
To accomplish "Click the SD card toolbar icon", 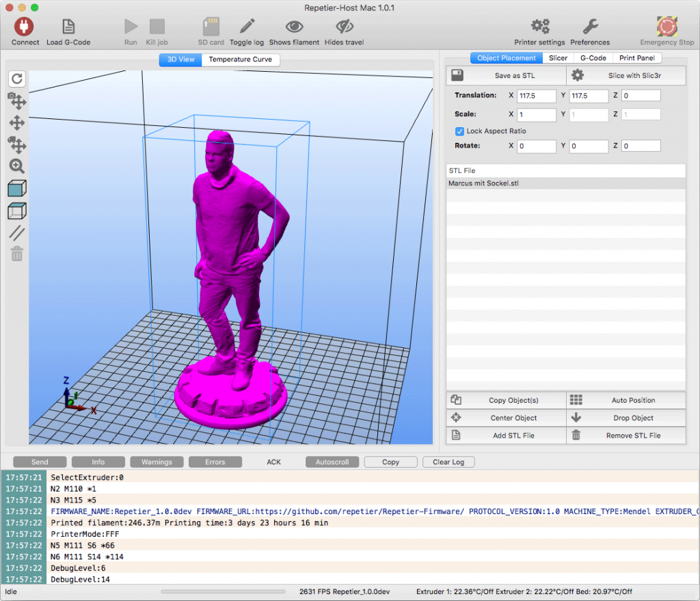I will [x=211, y=27].
